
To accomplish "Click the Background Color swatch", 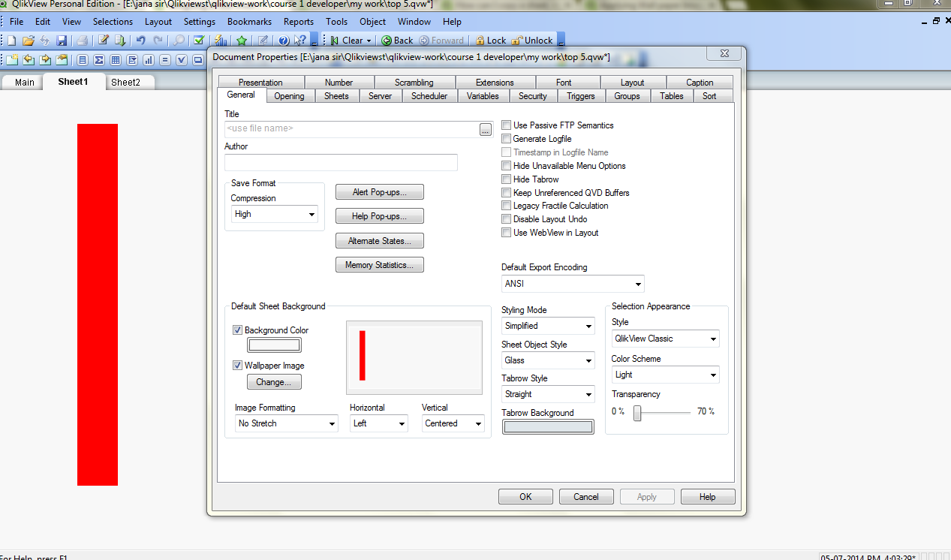I will coord(274,345).
